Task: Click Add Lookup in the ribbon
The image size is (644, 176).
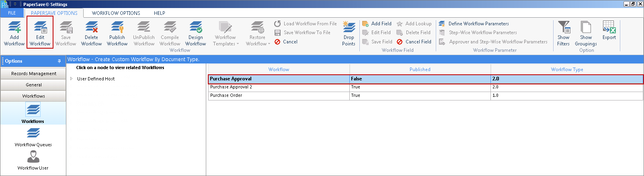Action: click(x=414, y=24)
